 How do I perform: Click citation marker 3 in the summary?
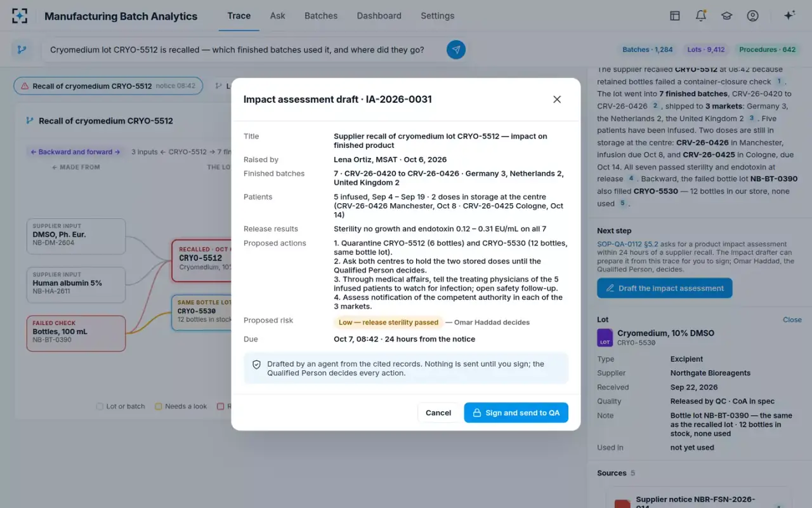coord(752,119)
